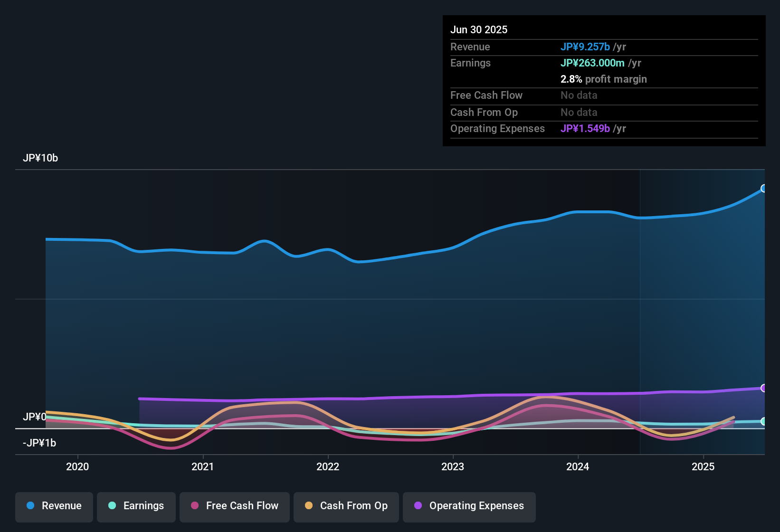Viewport: 780px width, 532px height.
Task: Click the pink Free Cash Flow legend dot
Action: click(x=195, y=506)
